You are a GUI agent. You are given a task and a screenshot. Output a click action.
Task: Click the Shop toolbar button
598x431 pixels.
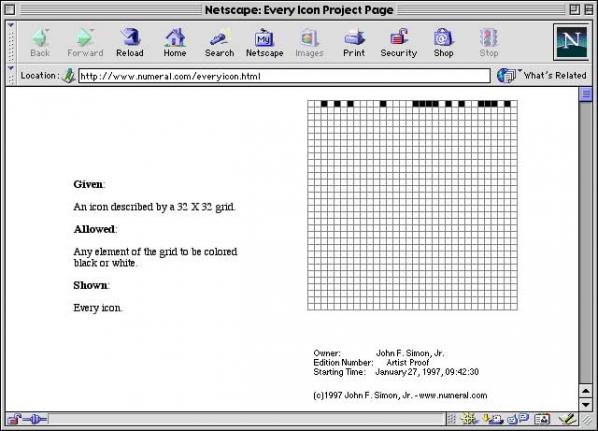click(443, 43)
